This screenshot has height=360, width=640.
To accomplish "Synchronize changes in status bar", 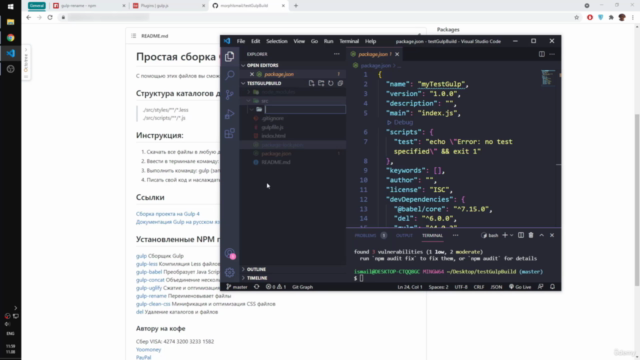I will 256,287.
